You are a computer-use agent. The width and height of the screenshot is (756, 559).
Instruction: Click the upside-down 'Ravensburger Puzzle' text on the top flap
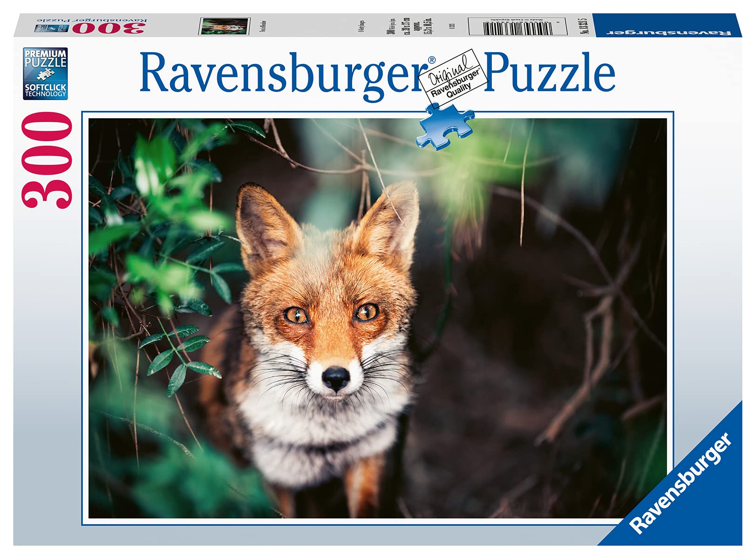(92, 20)
